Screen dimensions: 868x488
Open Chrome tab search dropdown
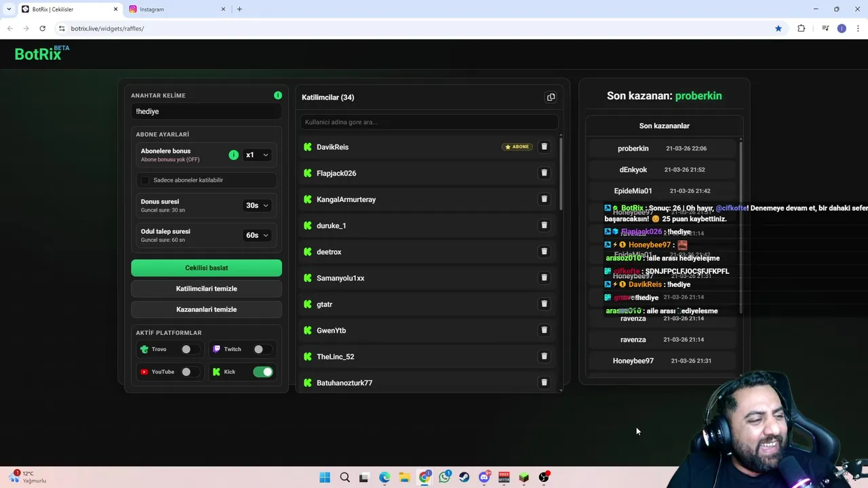point(9,9)
